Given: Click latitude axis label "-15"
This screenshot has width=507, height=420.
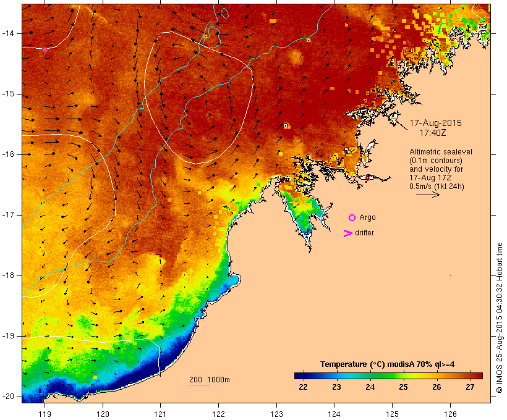Looking at the screenshot, I should click(x=8, y=94).
